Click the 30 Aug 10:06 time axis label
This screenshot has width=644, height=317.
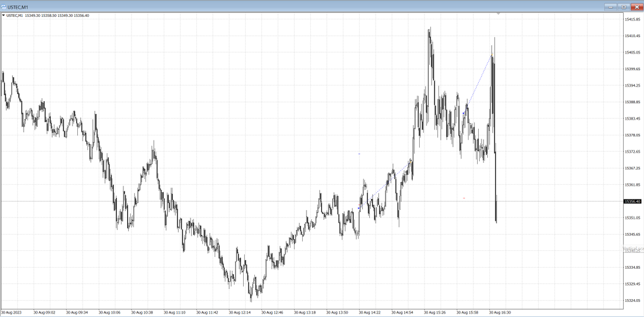coord(109,312)
